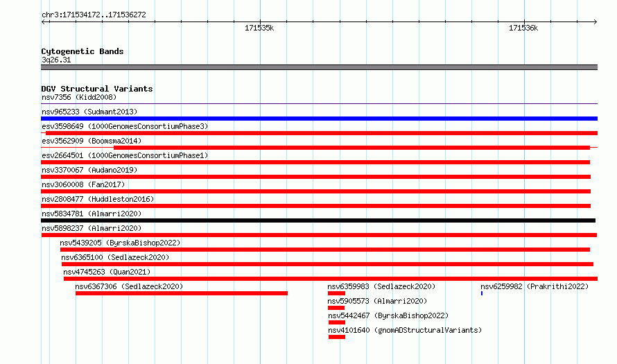Viewport: 617px width, 364px height.
Task: Click the short red nsv6359983 bar
Action: 336,293
